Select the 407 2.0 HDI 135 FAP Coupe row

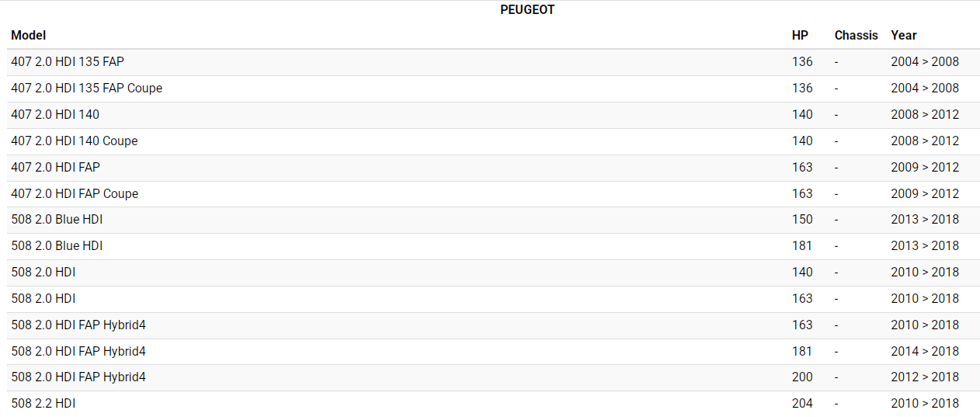87,88
